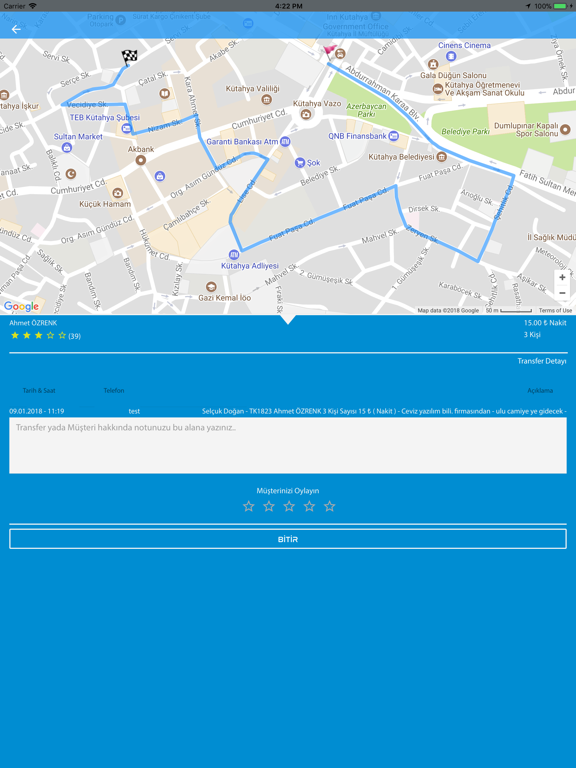The image size is (576, 768).
Task: Tap the Kütahya Adliyesi ATM pin
Action: click(234, 255)
